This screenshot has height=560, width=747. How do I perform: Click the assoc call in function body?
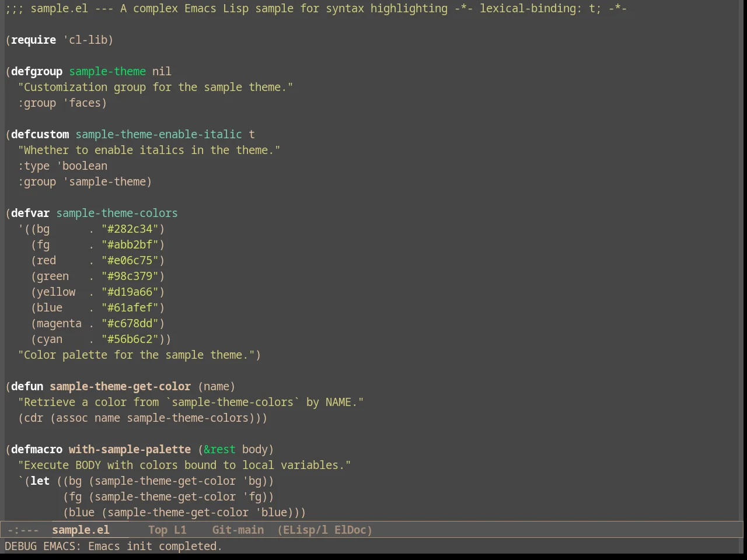[x=72, y=418]
